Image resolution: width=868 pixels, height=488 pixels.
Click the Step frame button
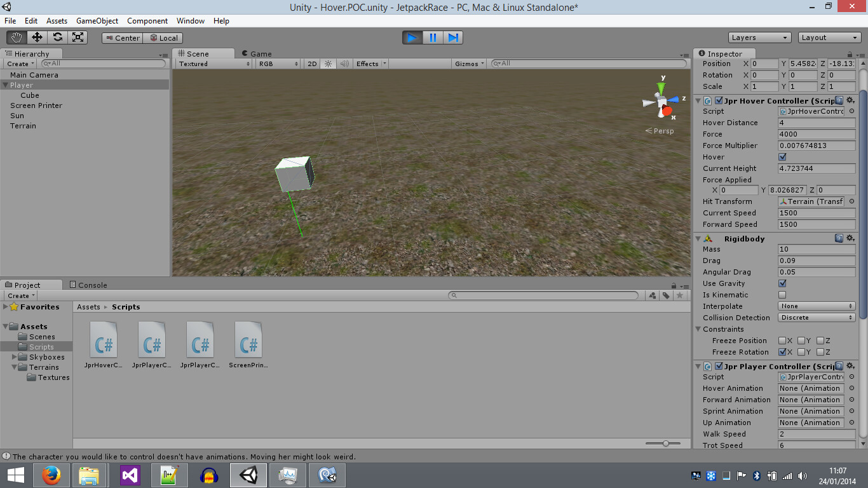453,37
